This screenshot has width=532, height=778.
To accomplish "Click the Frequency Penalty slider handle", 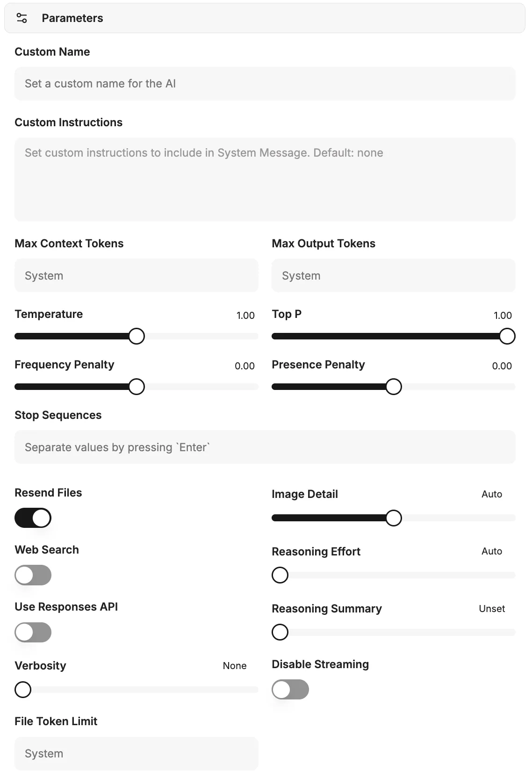I will (137, 387).
